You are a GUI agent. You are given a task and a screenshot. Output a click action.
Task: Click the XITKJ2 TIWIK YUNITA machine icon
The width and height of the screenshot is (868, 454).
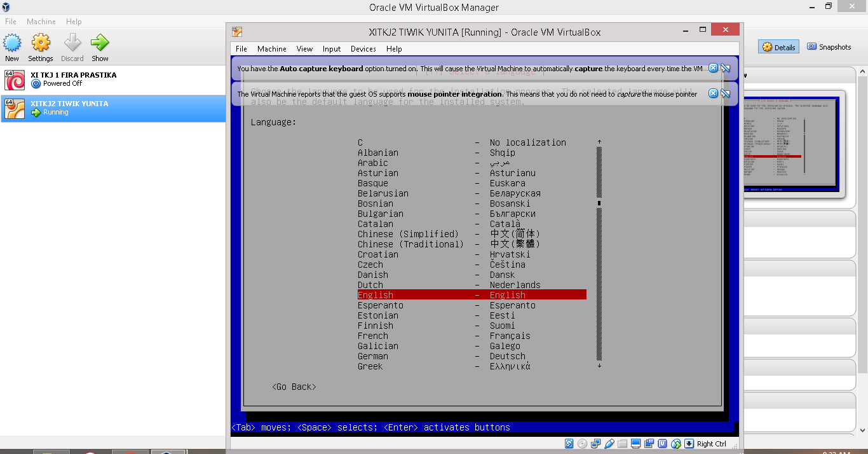15,109
